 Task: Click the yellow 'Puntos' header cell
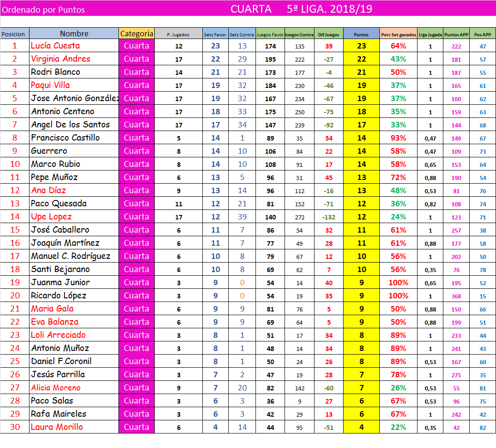click(x=361, y=34)
